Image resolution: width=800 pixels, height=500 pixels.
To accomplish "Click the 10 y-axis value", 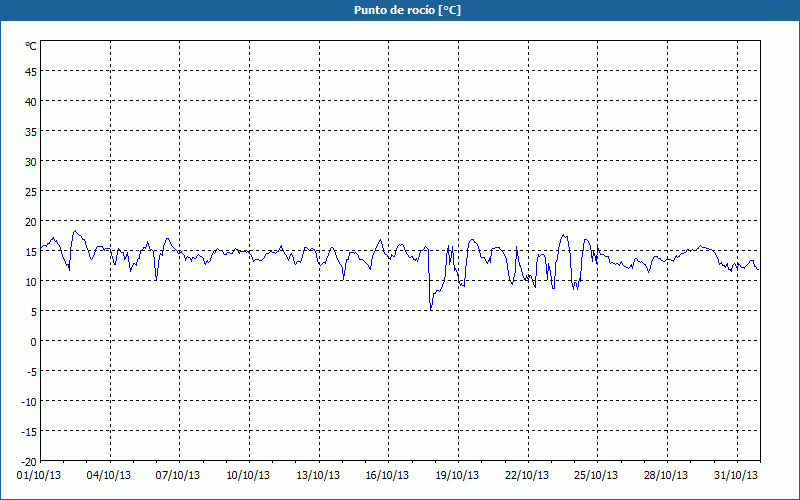I will point(31,282).
